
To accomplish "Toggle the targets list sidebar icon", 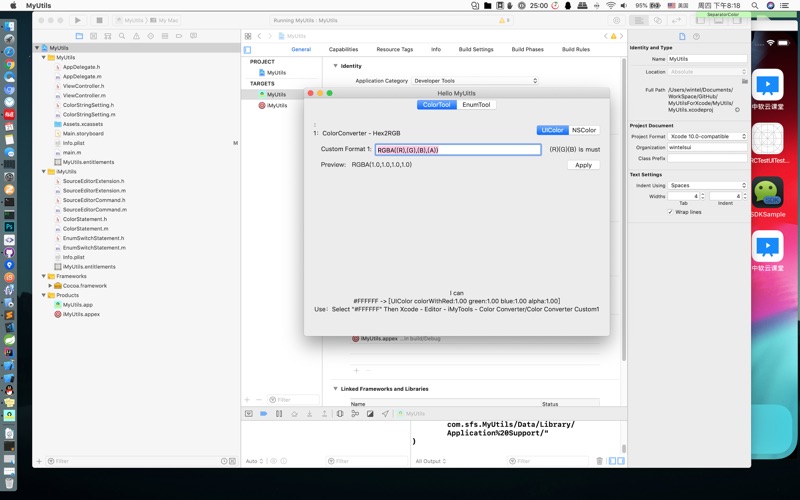I will (247, 49).
